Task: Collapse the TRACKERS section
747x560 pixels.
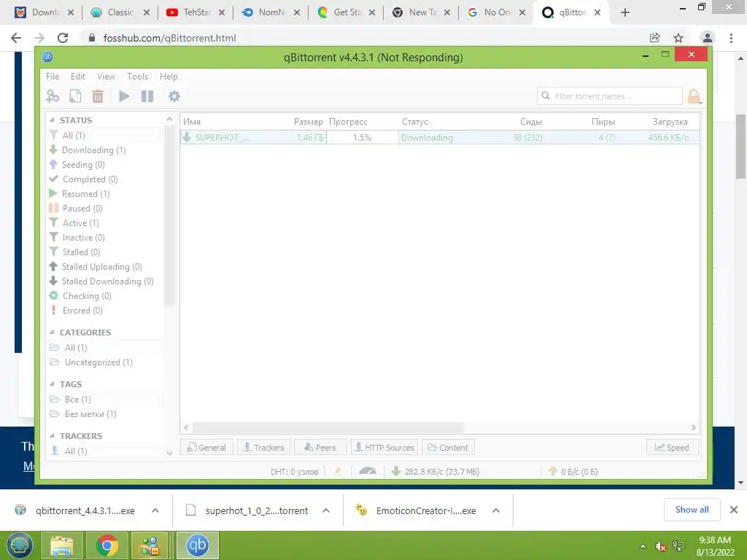Action: pos(53,436)
